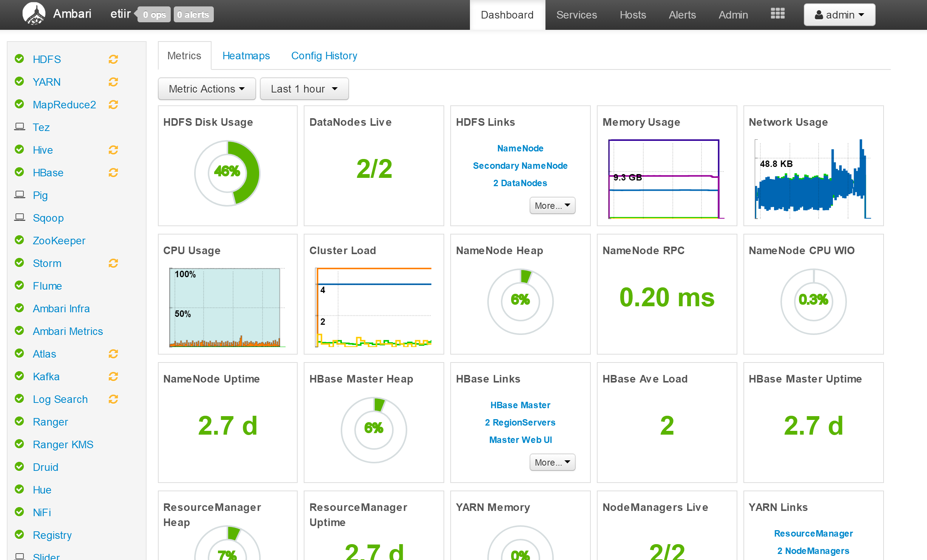
Task: Click the client laptop icon beside Pig
Action: pyautogui.click(x=20, y=194)
